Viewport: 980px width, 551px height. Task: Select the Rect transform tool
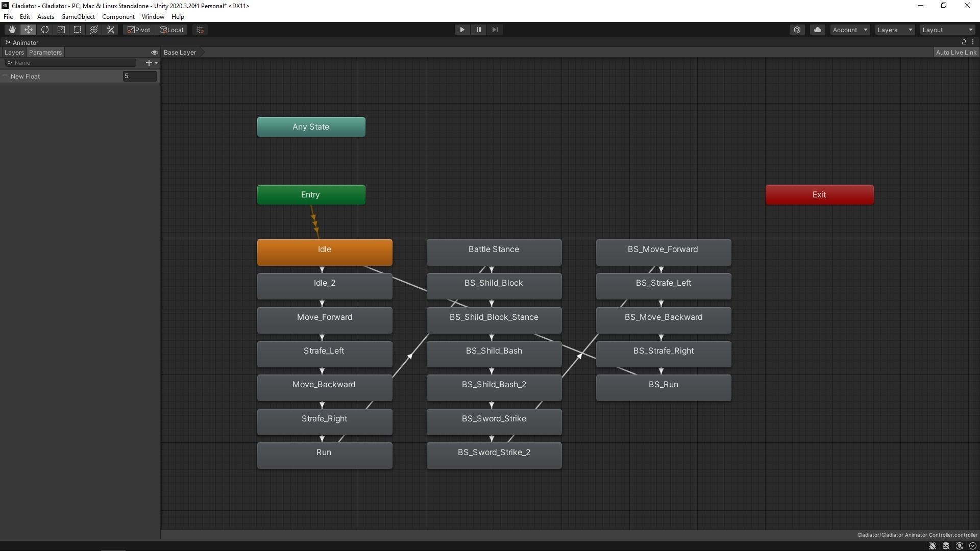click(x=78, y=30)
